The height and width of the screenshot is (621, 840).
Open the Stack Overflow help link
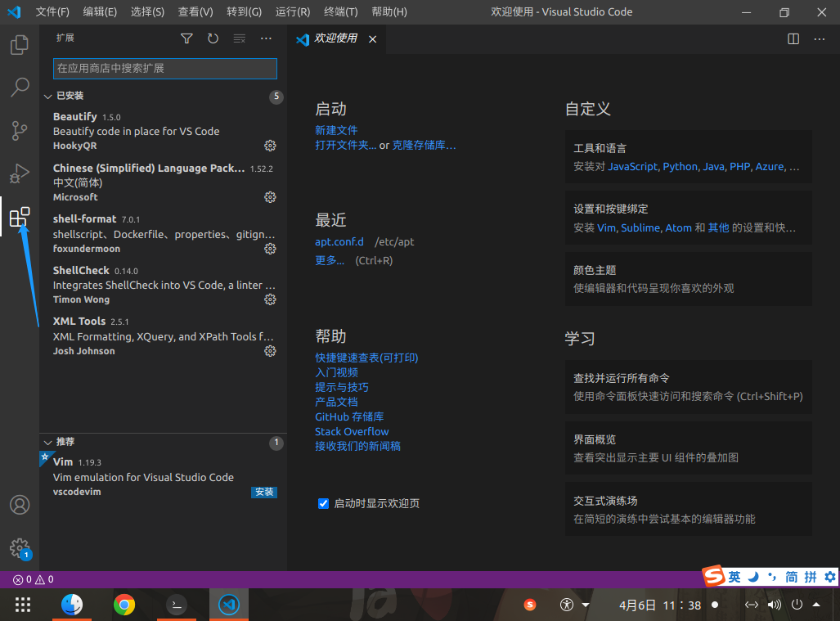352,431
